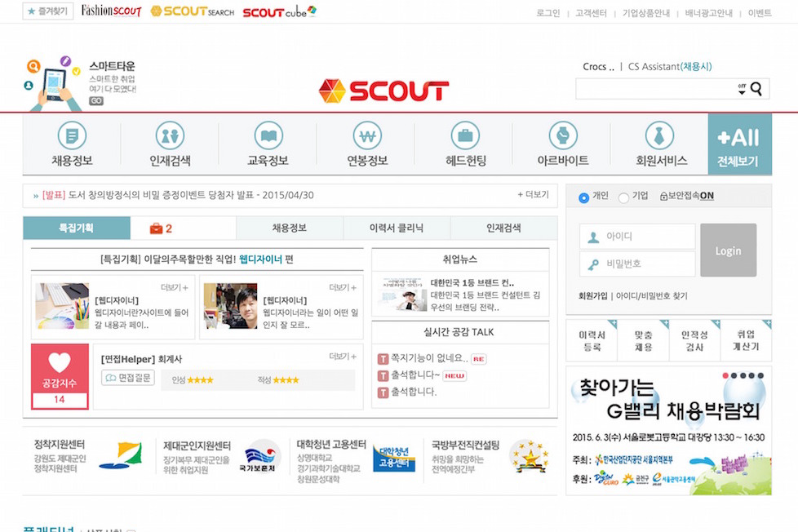This screenshot has height=532, width=798.
Task: Click the 비밀번호 input field
Action: tap(637, 264)
